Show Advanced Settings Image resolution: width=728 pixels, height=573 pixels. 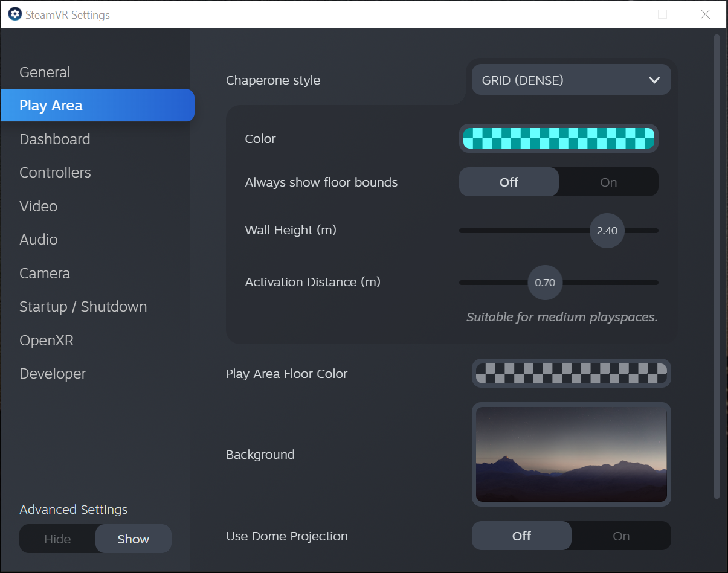pyautogui.click(x=134, y=539)
